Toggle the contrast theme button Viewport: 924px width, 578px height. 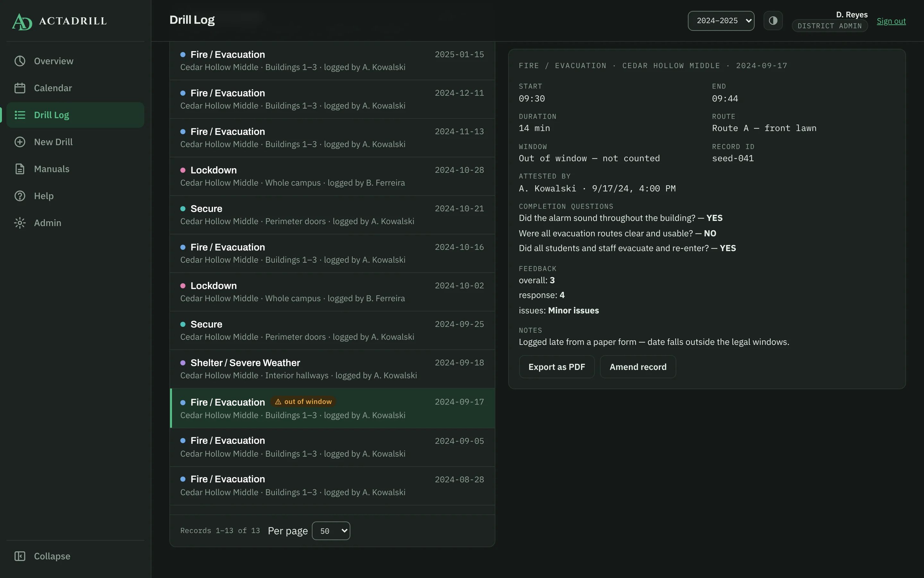(773, 21)
